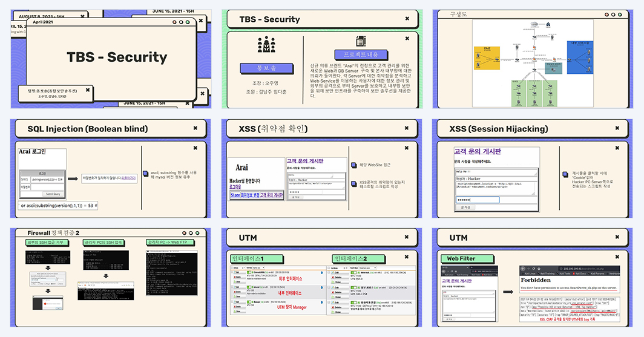
Task: Click the Firewall 정책 검증 2 title
Action: [53, 233]
